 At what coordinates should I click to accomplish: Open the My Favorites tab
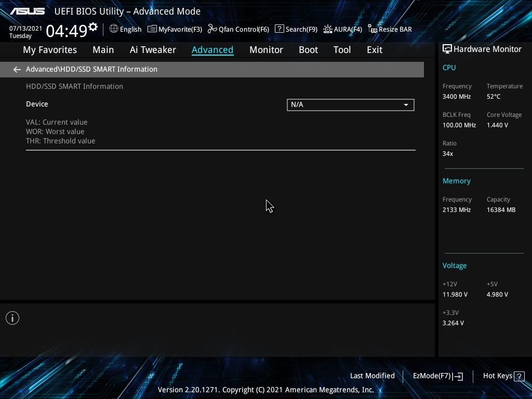pyautogui.click(x=50, y=49)
